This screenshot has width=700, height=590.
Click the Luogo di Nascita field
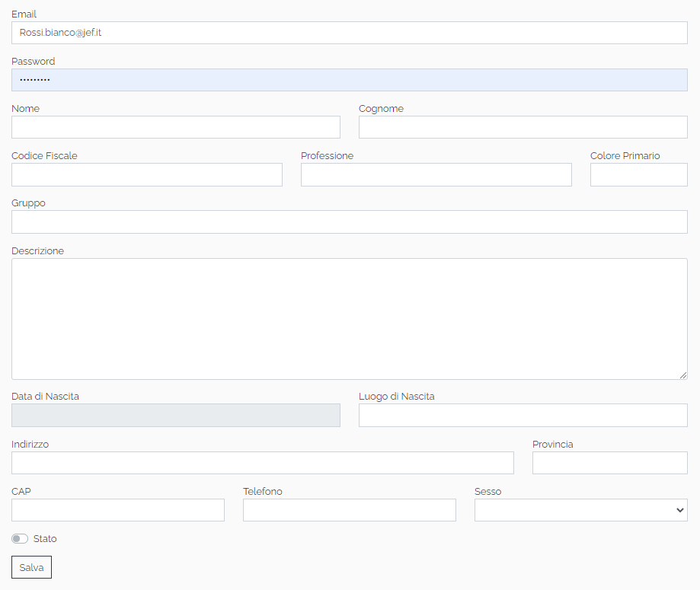point(523,415)
